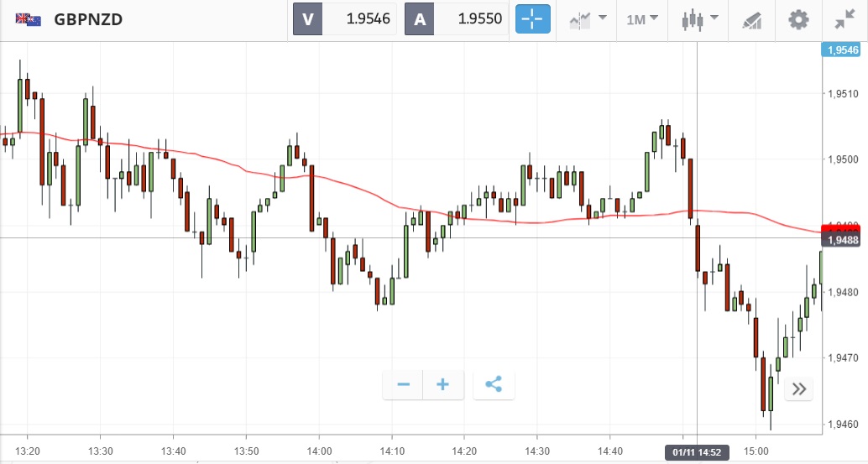Open chart settings gear

(x=798, y=19)
